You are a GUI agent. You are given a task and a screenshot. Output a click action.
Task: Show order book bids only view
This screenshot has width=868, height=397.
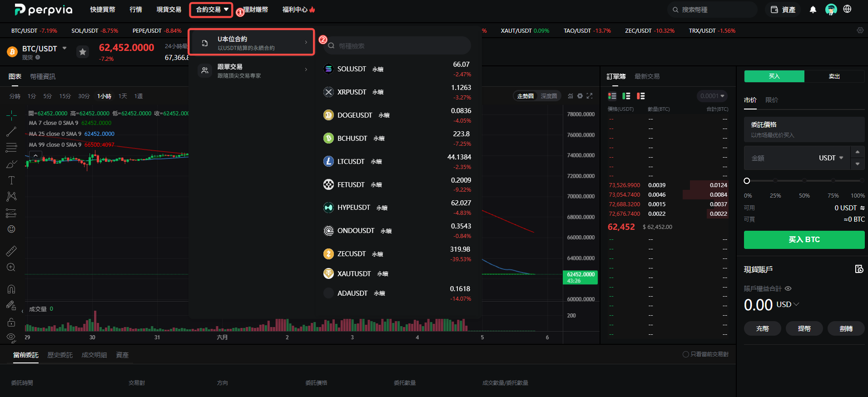click(626, 96)
